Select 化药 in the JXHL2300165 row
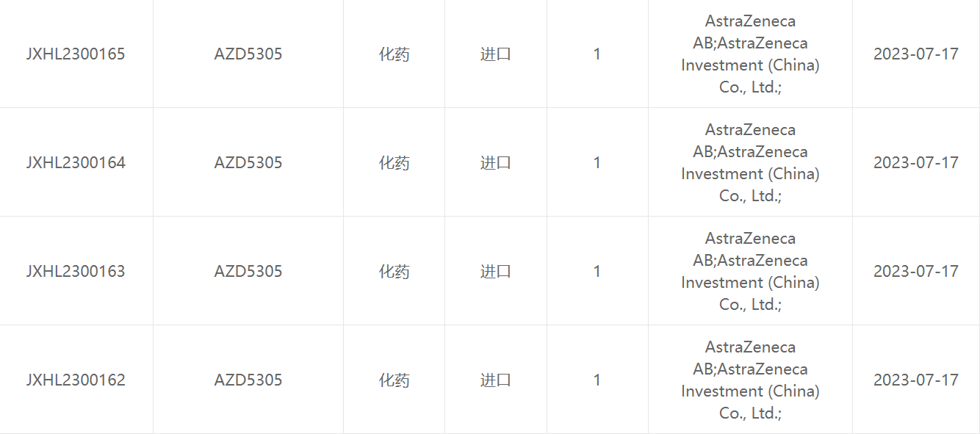 point(394,54)
